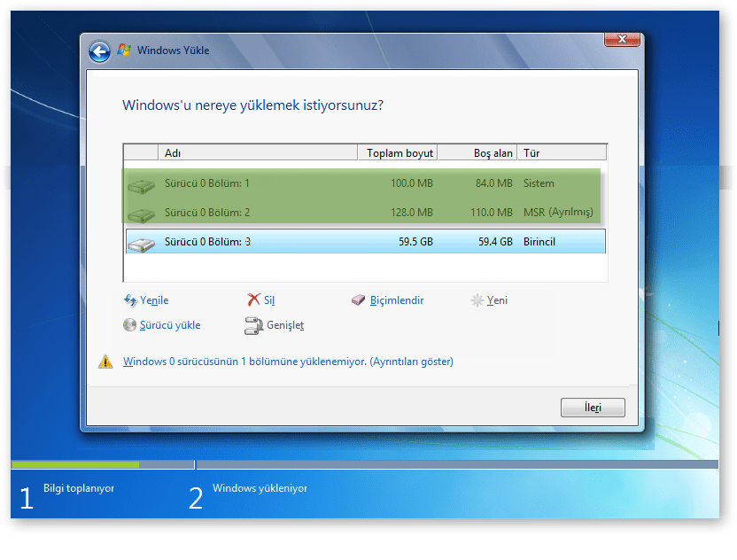Choose the Sil link to delete partition

[269, 300]
